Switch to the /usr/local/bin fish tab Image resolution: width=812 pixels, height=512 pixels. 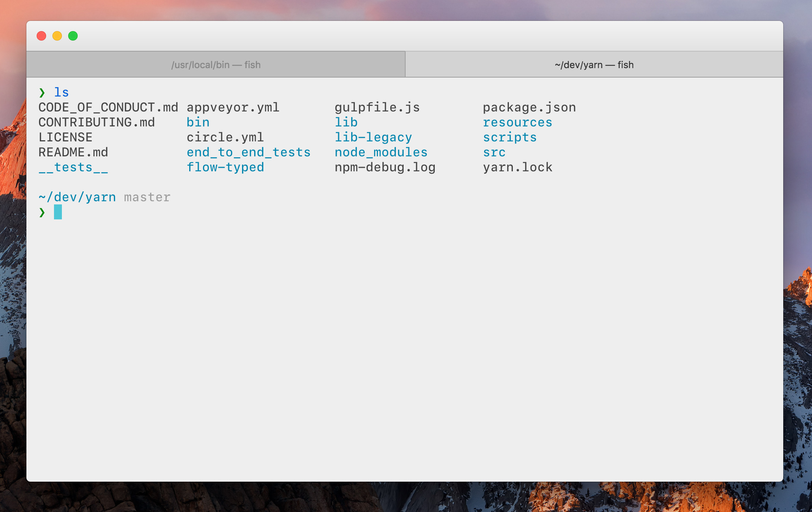click(216, 64)
